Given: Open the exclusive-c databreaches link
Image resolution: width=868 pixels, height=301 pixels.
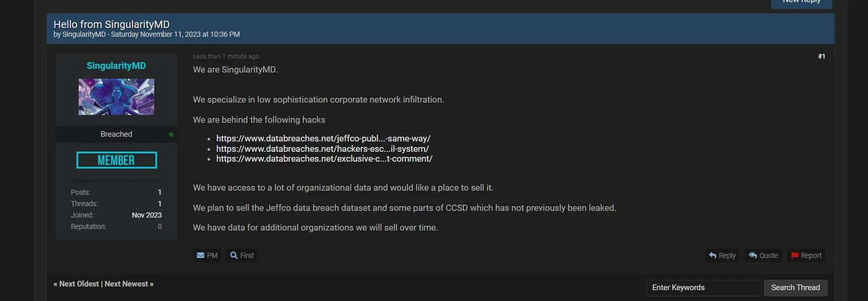Looking at the screenshot, I should 325,159.
